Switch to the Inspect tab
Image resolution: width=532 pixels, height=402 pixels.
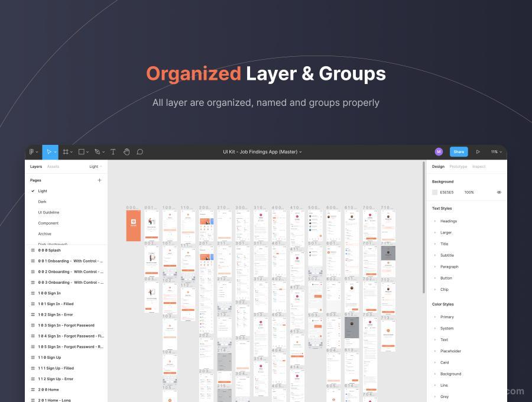tap(479, 167)
